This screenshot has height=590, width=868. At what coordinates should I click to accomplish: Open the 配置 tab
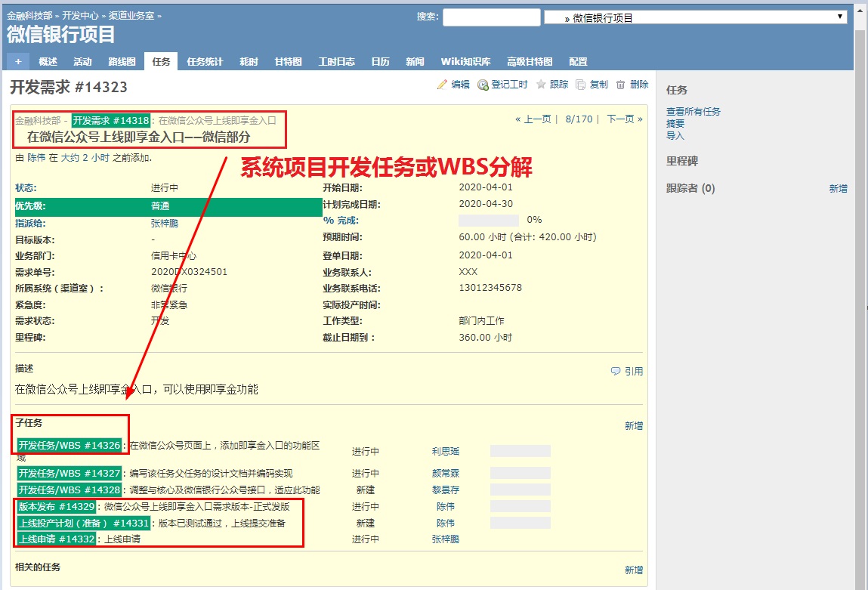point(578,61)
